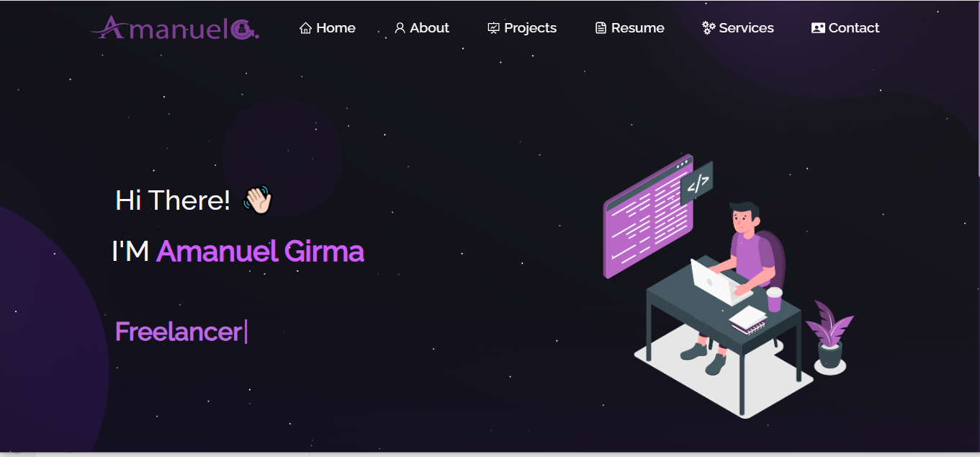Click the Amanuel G. logo
980x457 pixels.
click(x=175, y=28)
